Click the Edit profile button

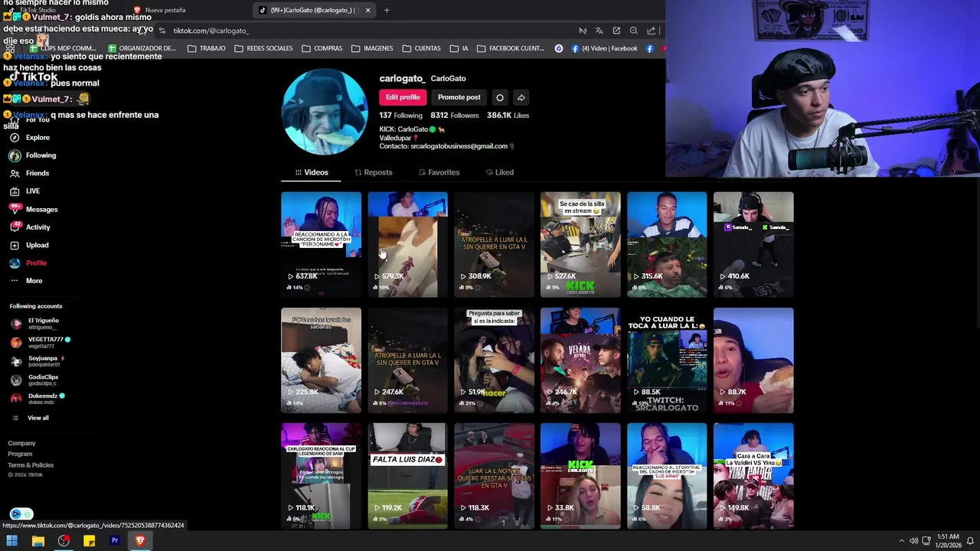click(403, 97)
